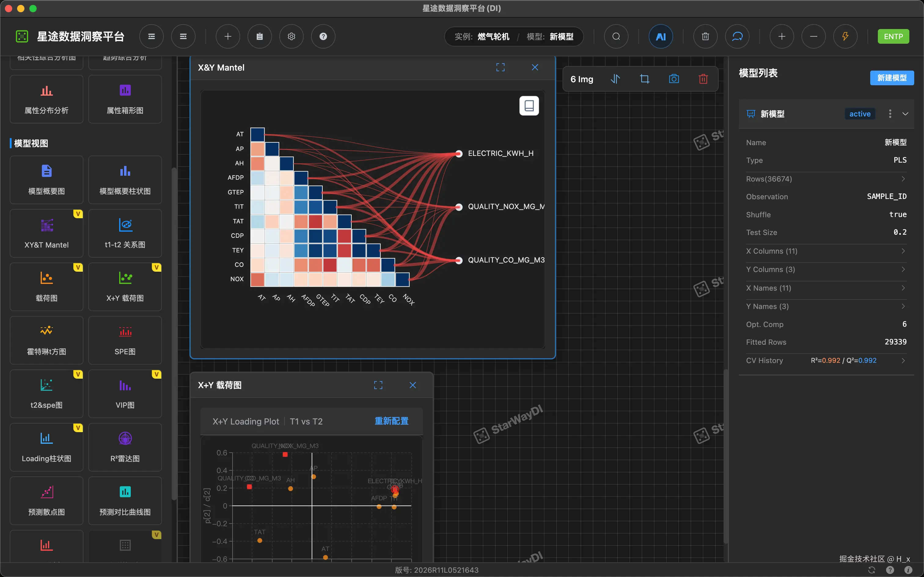The height and width of the screenshot is (577, 924).
Task: Click the search magnifier toolbar icon
Action: click(x=616, y=37)
